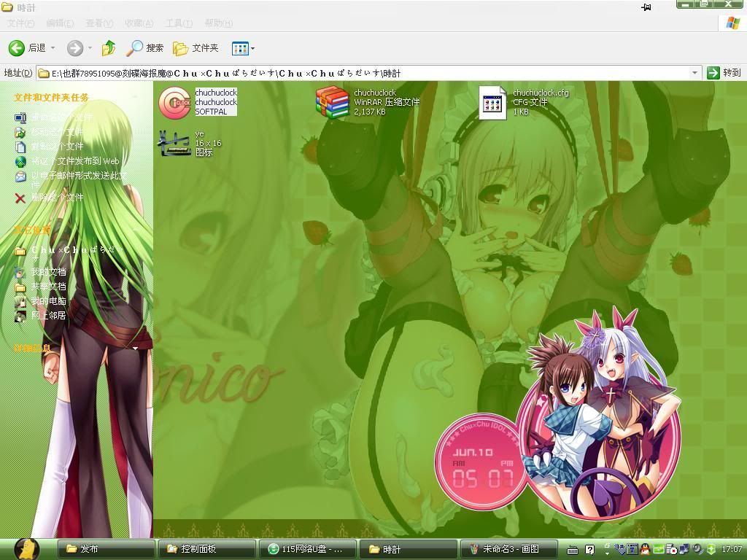Click the 移动这个文件 task link
Viewport: 747px width, 560px height.
[x=57, y=132]
